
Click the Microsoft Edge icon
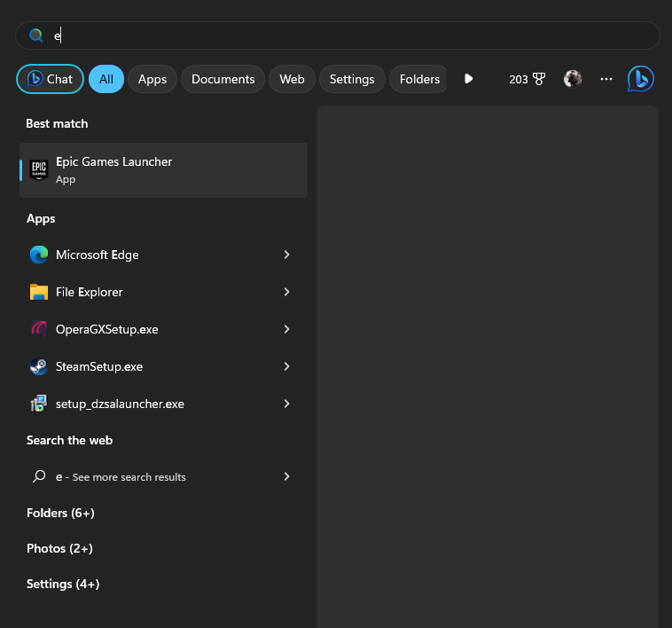coord(39,255)
